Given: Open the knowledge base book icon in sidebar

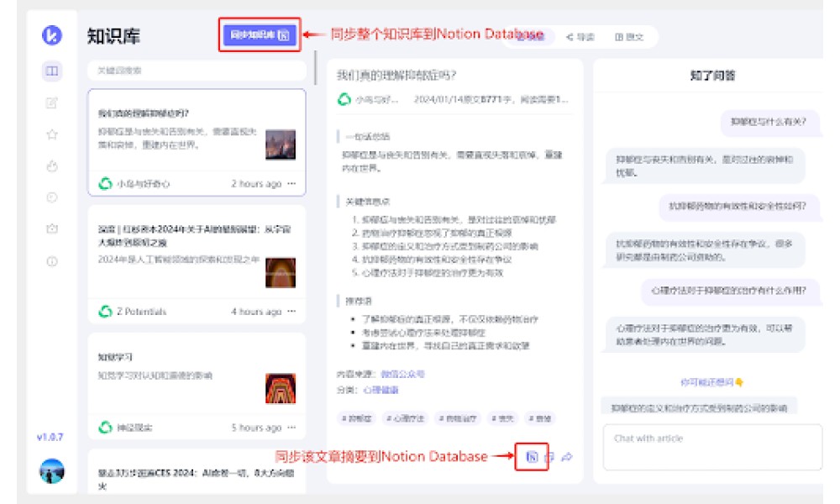Looking at the screenshot, I should tap(52, 71).
